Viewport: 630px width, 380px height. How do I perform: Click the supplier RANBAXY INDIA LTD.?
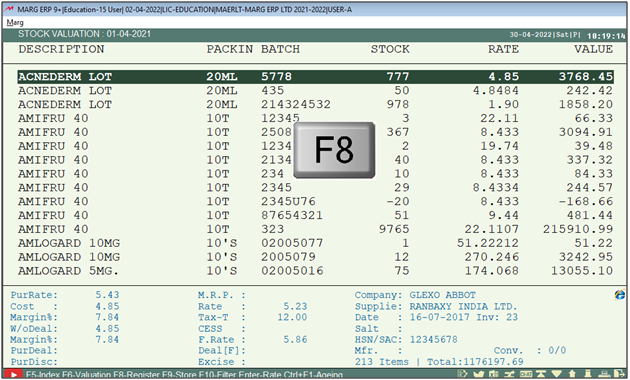point(463,306)
